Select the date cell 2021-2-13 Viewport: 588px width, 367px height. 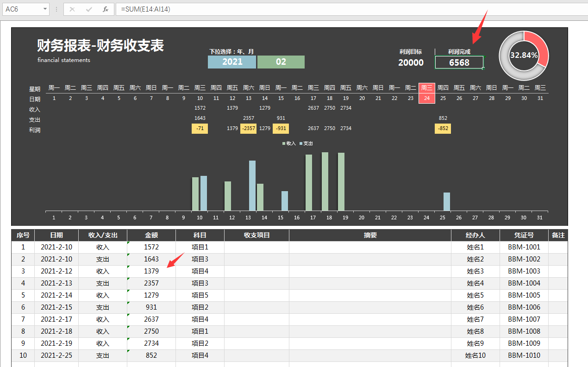pos(56,283)
